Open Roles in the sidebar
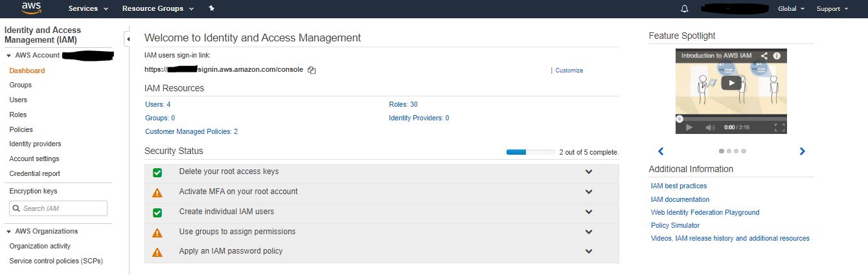This screenshot has height=275, width=868. [18, 115]
